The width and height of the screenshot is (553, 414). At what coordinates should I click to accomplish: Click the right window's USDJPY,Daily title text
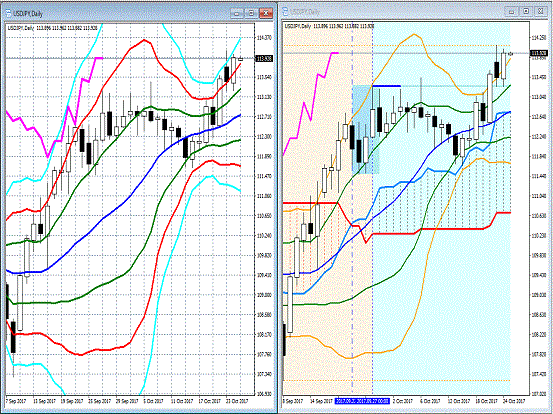(x=304, y=12)
